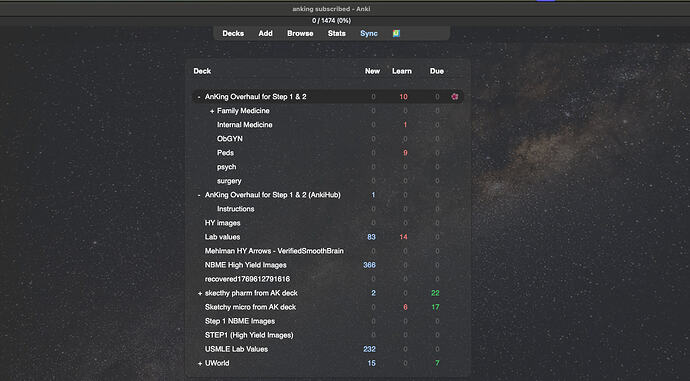The image size is (690, 381).
Task: Click due count 17 for Sketchy micro
Action: [x=435, y=307]
